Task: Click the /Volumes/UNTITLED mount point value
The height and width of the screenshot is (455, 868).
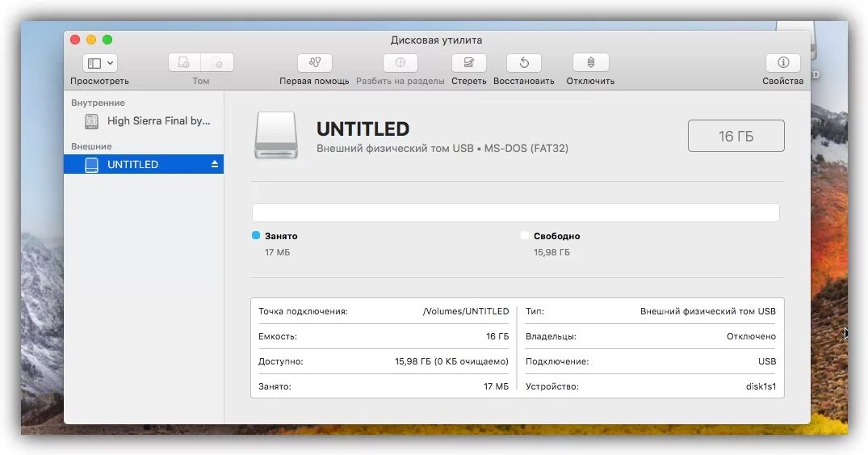Action: 466,311
